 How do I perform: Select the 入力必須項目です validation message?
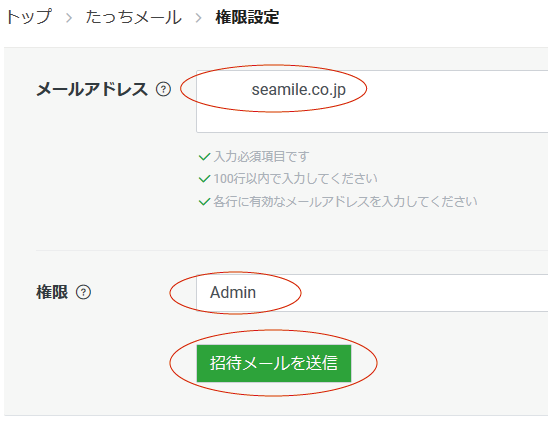(x=261, y=157)
